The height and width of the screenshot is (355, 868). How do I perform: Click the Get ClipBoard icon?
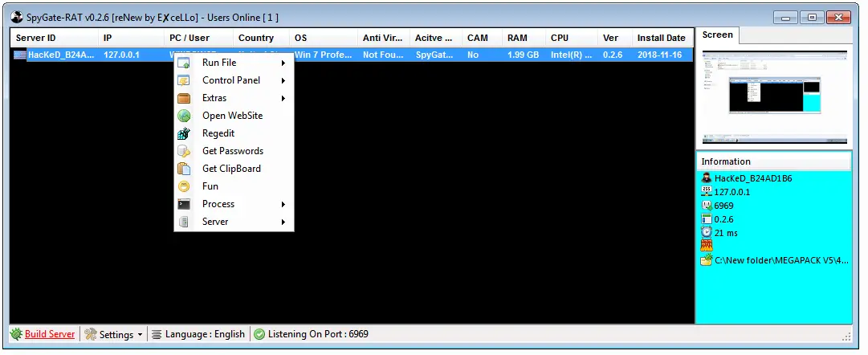point(184,169)
